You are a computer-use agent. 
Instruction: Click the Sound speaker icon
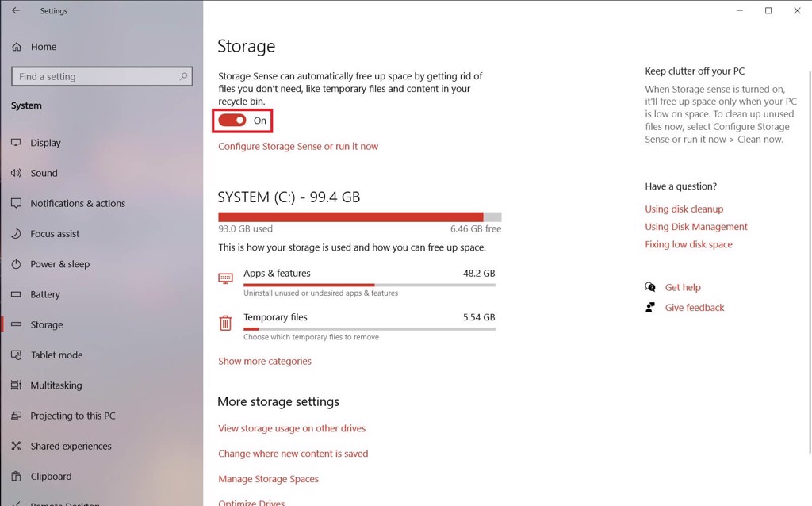click(x=16, y=173)
